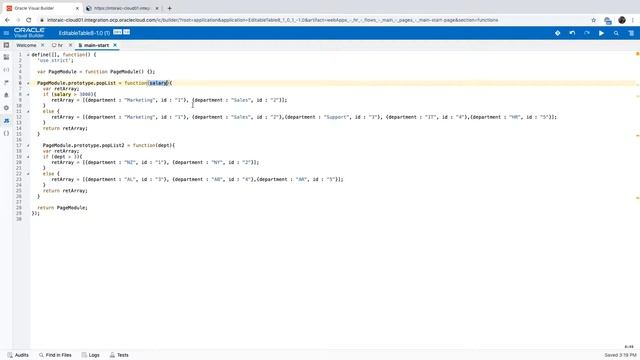Image resolution: width=640 pixels, height=360 pixels.
Task: Collapse the else block at line 22
Action: click(28, 174)
